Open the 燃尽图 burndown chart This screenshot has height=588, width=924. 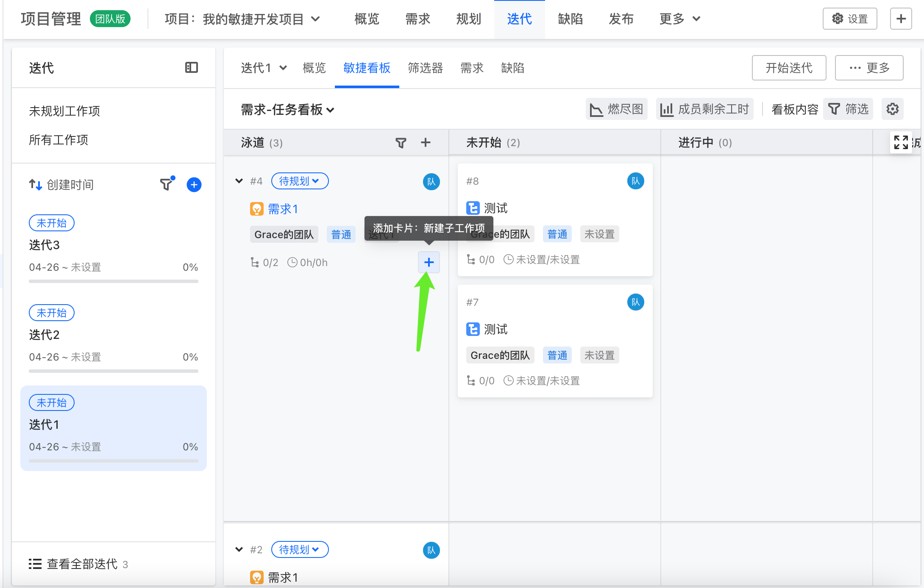point(617,109)
